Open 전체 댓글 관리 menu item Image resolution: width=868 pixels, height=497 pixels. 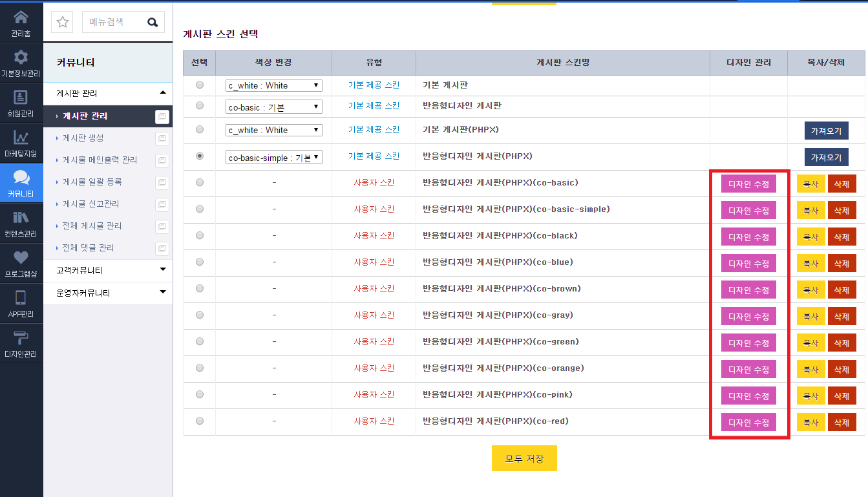click(x=88, y=248)
